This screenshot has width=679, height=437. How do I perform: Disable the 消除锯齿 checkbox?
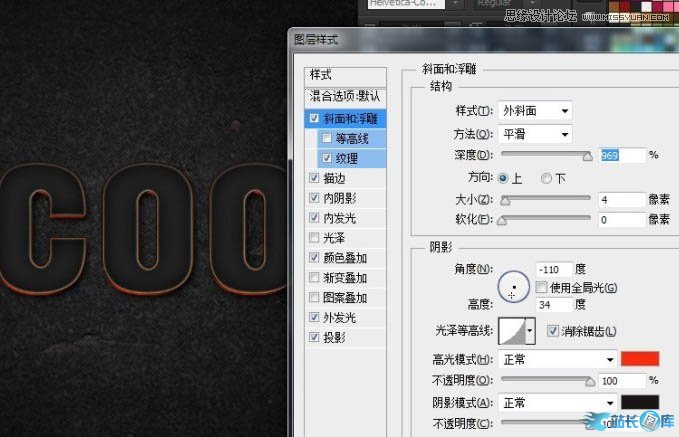coord(553,331)
